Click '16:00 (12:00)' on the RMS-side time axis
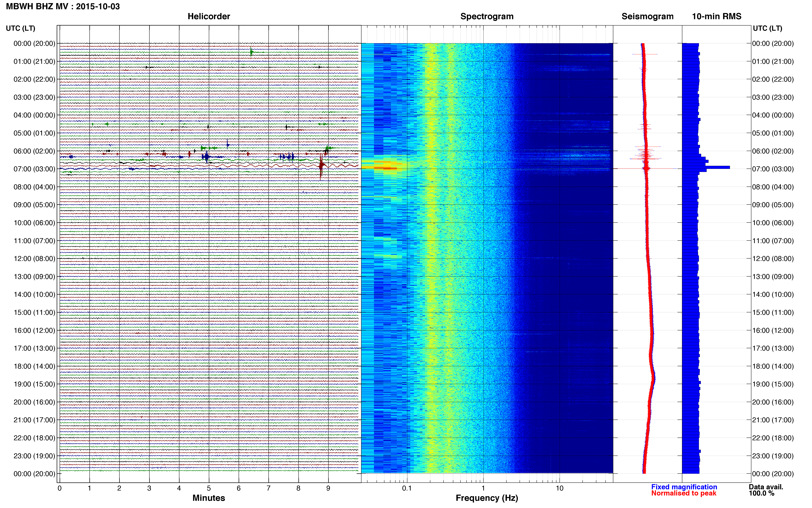Image resolution: width=812 pixels, height=508 pixels. point(773,330)
